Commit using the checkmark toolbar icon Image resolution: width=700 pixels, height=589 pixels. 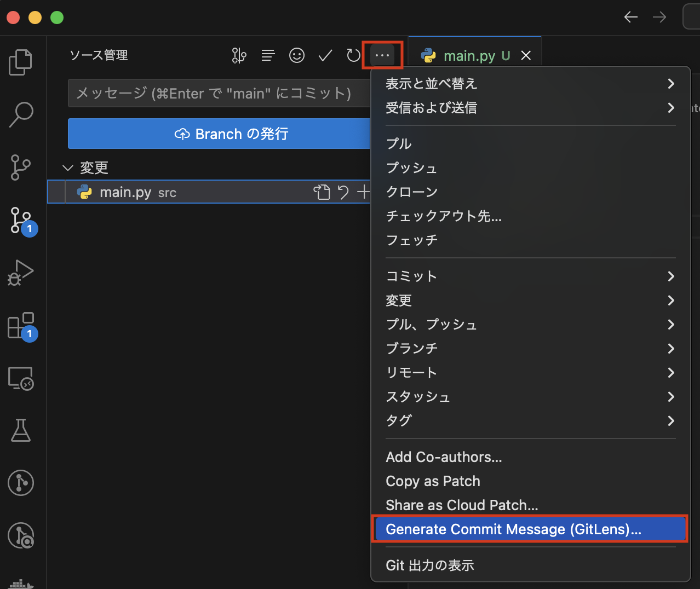click(325, 55)
